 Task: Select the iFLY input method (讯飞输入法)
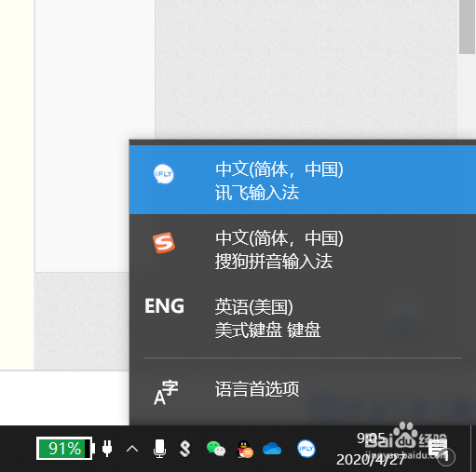[303, 180]
